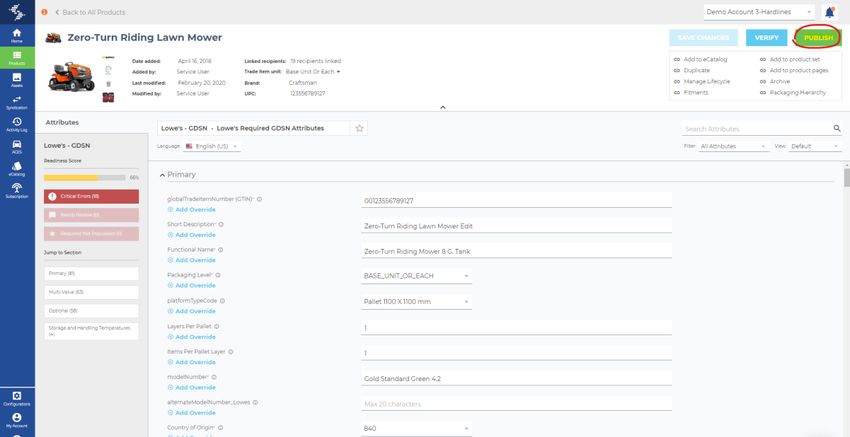
Task: Open the Filter All Attributes dropdown
Action: click(733, 146)
